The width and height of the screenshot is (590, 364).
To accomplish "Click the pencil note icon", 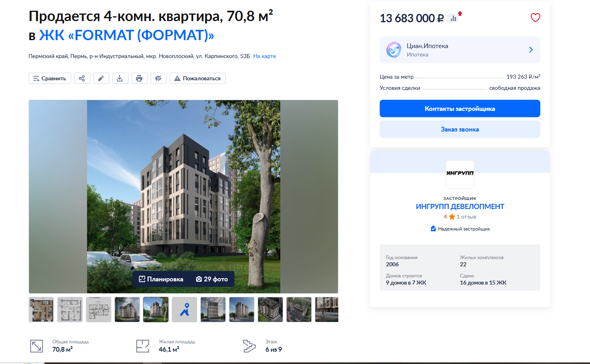I will coord(101,78).
